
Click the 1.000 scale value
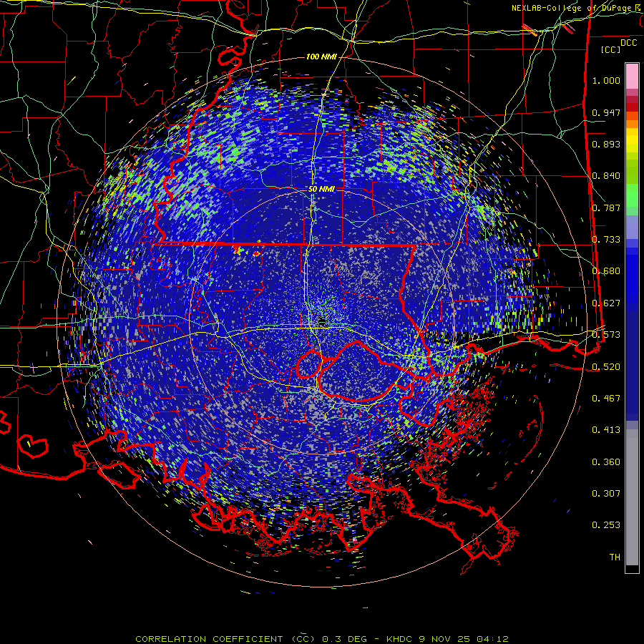[606, 80]
